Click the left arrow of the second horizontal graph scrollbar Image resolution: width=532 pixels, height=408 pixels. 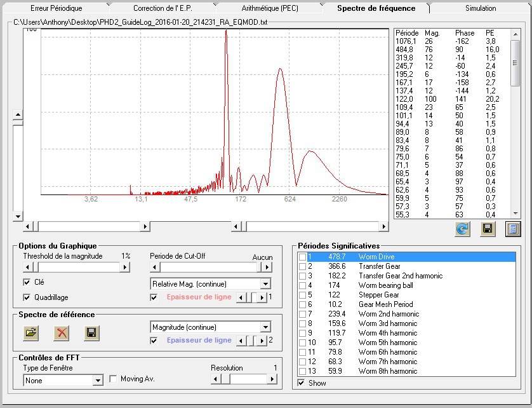[236, 226]
